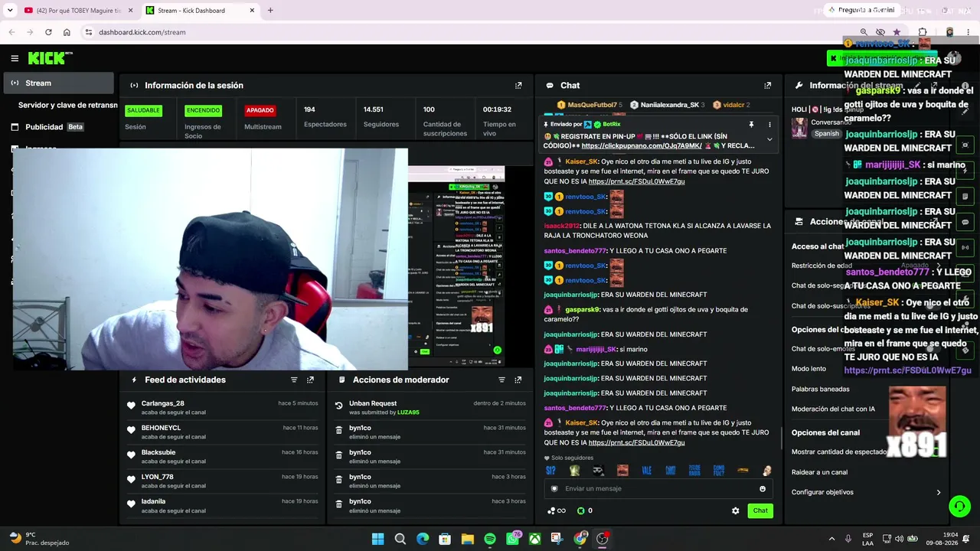This screenshot has width=980, height=551.
Task: Open Windows taskbar search
Action: point(400,539)
